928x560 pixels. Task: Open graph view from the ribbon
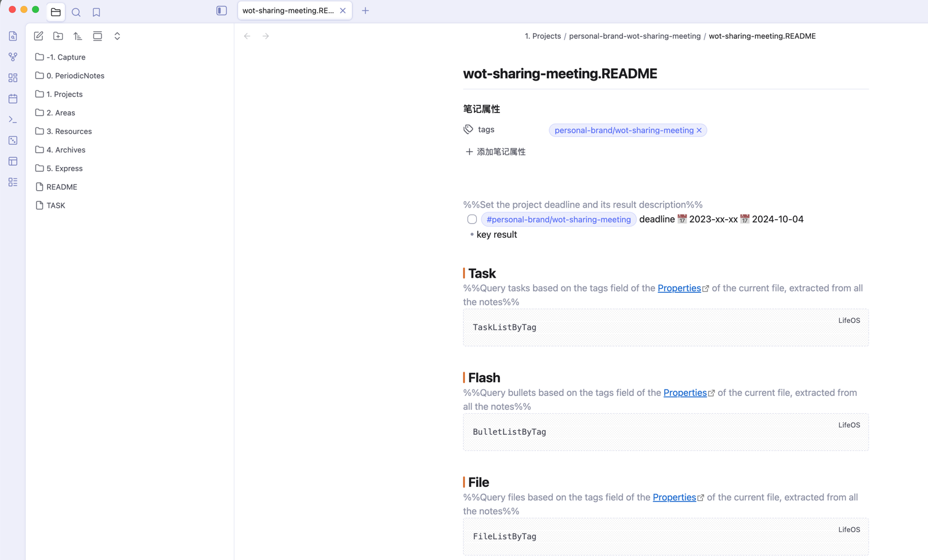pos(13,57)
